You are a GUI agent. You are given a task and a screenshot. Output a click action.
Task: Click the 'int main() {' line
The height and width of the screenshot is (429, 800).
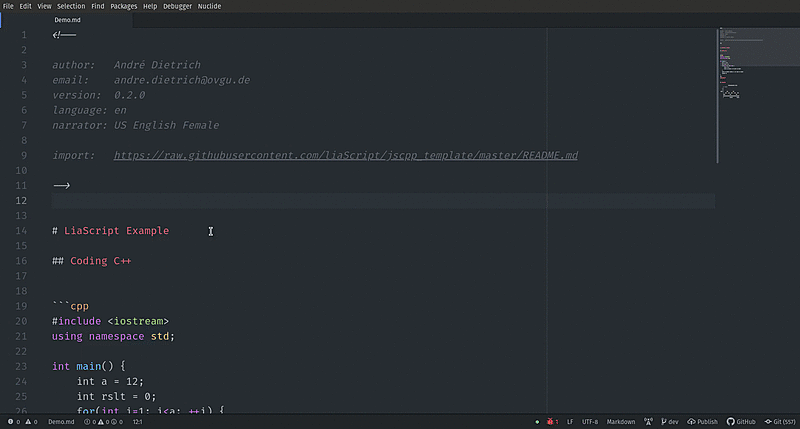[89, 366]
